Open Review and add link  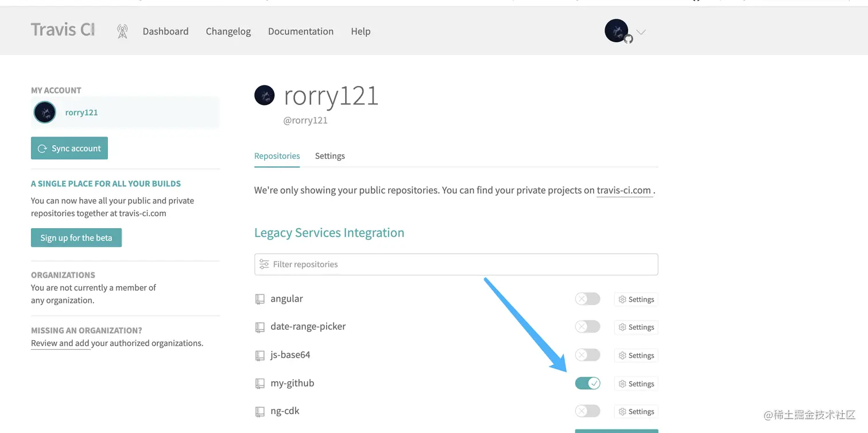tap(60, 344)
